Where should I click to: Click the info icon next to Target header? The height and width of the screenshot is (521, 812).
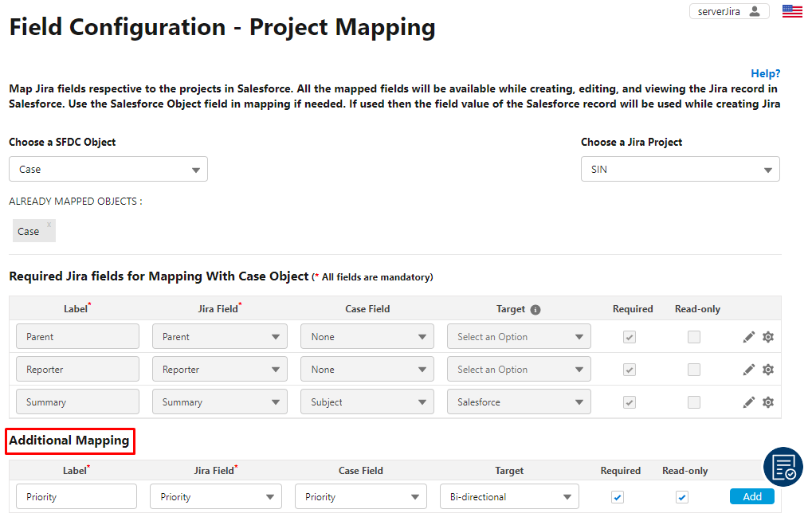tap(537, 308)
